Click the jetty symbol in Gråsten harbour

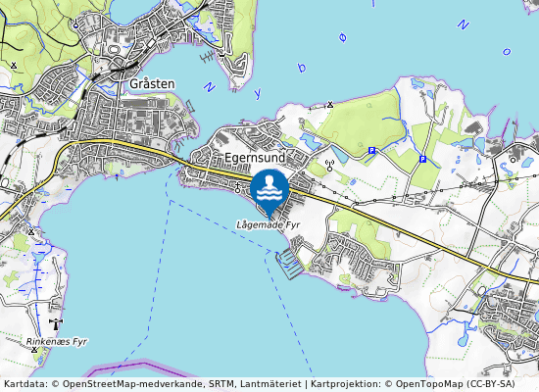point(207,57)
